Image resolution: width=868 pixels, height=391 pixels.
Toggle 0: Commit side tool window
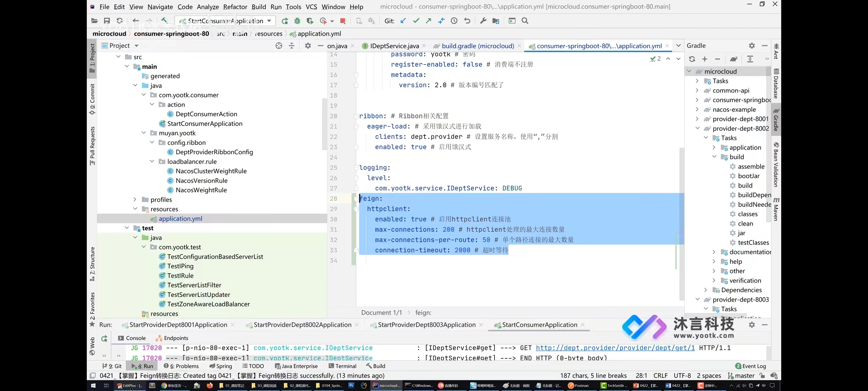coord(92,99)
